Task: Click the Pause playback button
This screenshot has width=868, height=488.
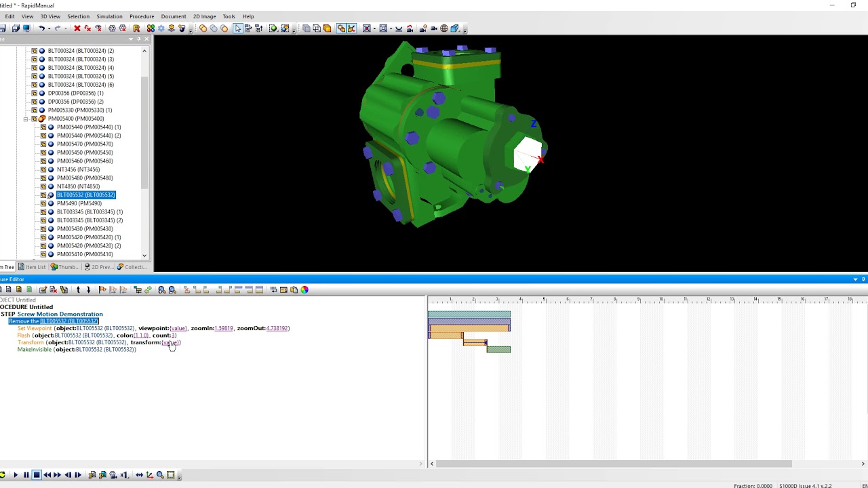Action: coord(26,475)
